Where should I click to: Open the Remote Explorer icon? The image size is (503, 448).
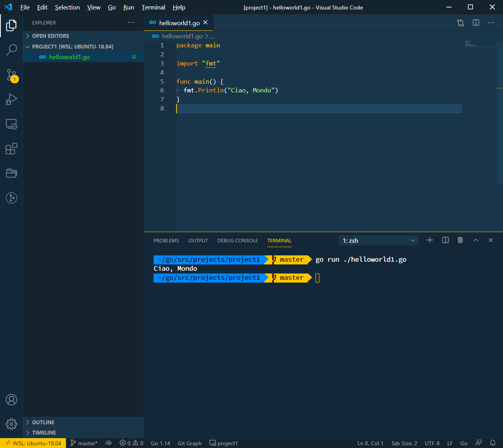pos(11,124)
